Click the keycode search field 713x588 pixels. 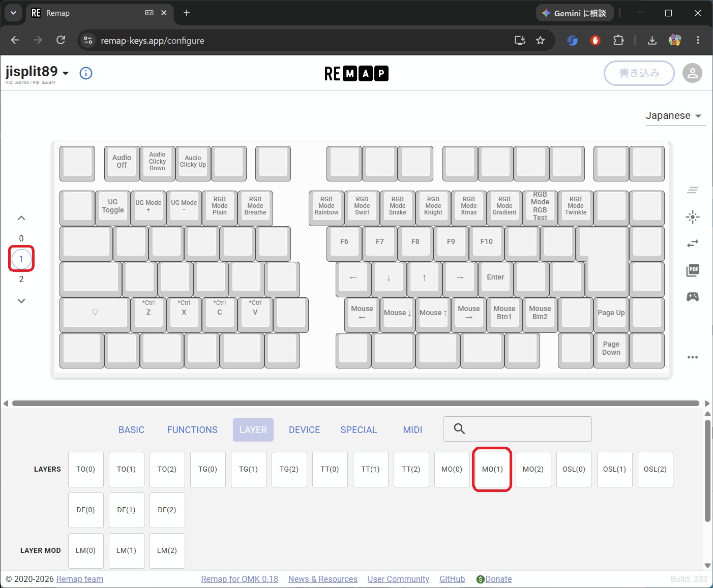point(517,429)
